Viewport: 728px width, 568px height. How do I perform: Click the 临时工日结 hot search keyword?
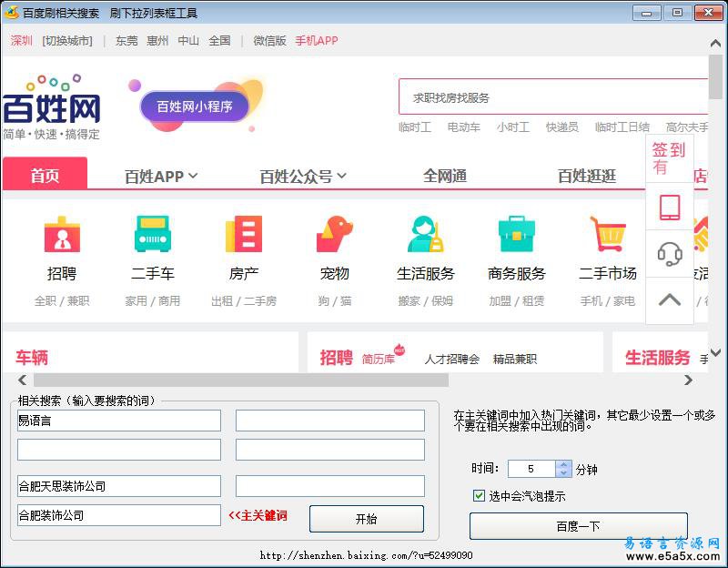[x=622, y=127]
